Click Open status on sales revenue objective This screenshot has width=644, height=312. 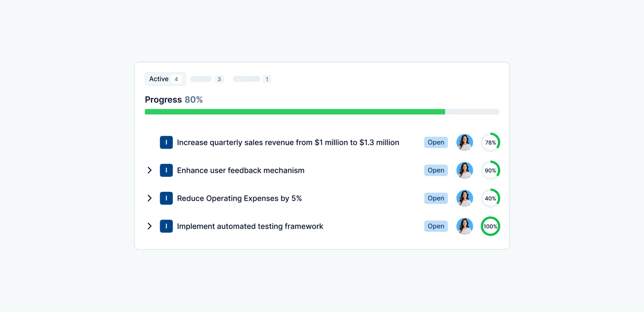[x=436, y=143]
